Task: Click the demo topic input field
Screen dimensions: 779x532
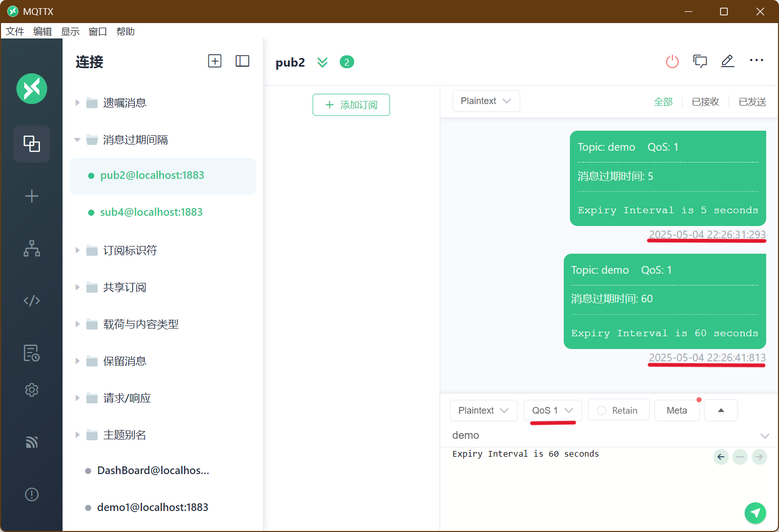Action: (x=600, y=435)
